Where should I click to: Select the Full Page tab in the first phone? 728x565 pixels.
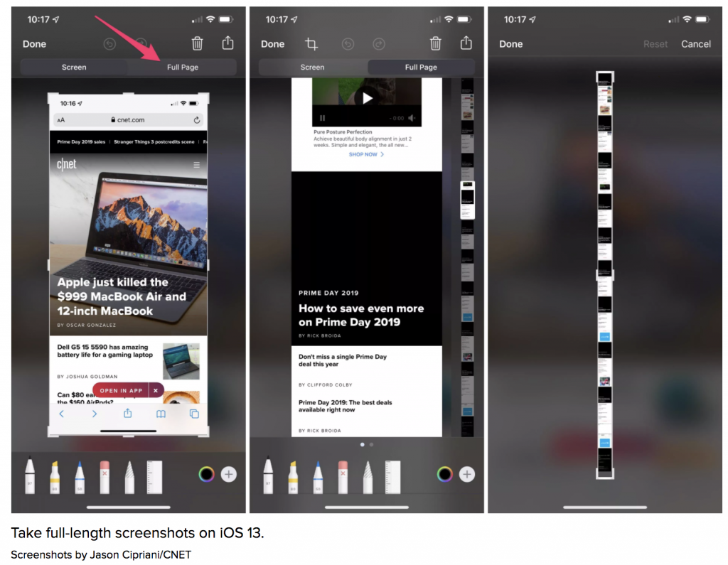coord(183,68)
